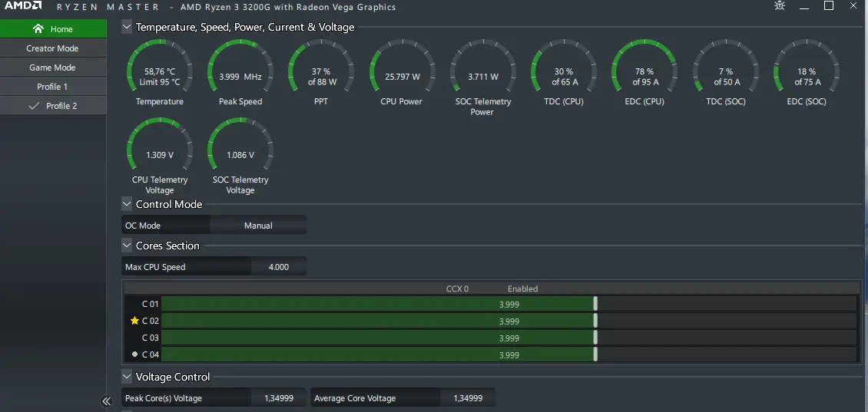Screen dimensions: 868x412
Task: Click the gold star next to C 02
Action: [134, 321]
